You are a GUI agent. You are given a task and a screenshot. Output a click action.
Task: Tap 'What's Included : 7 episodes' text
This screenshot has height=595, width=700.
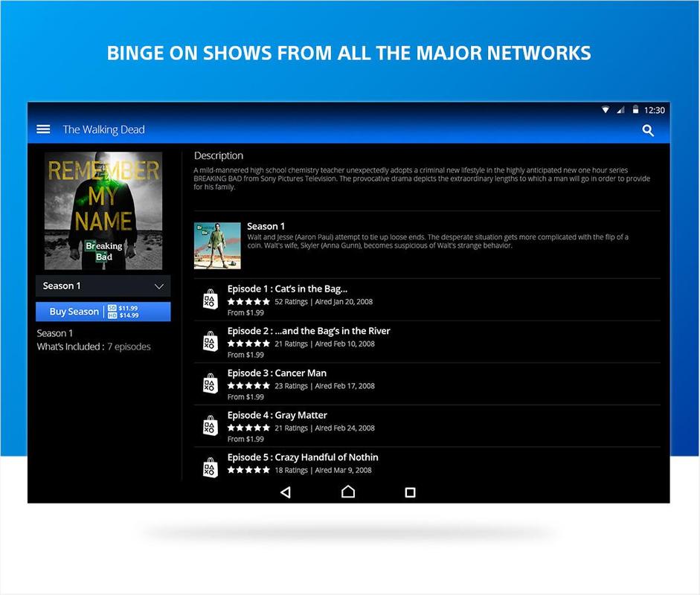(94, 347)
